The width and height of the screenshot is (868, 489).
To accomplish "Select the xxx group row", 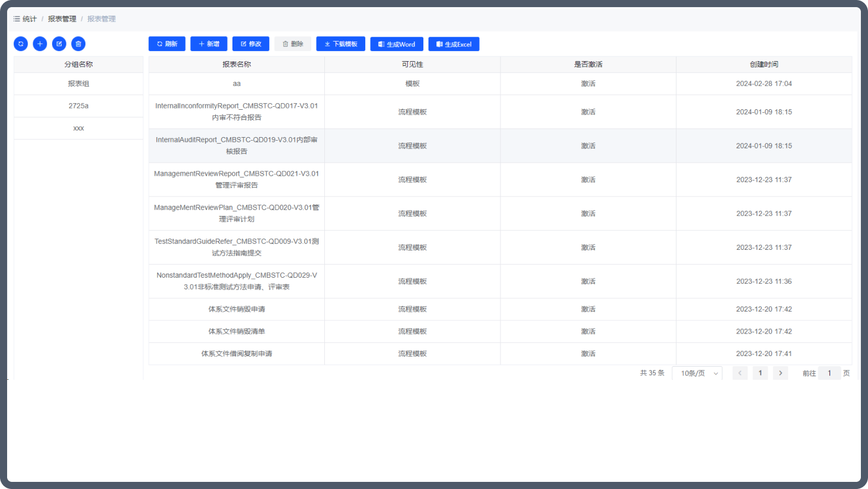I will (78, 128).
